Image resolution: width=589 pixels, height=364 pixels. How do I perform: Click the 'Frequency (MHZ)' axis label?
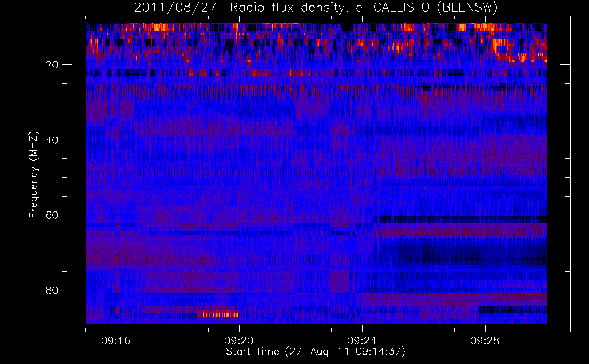click(33, 175)
